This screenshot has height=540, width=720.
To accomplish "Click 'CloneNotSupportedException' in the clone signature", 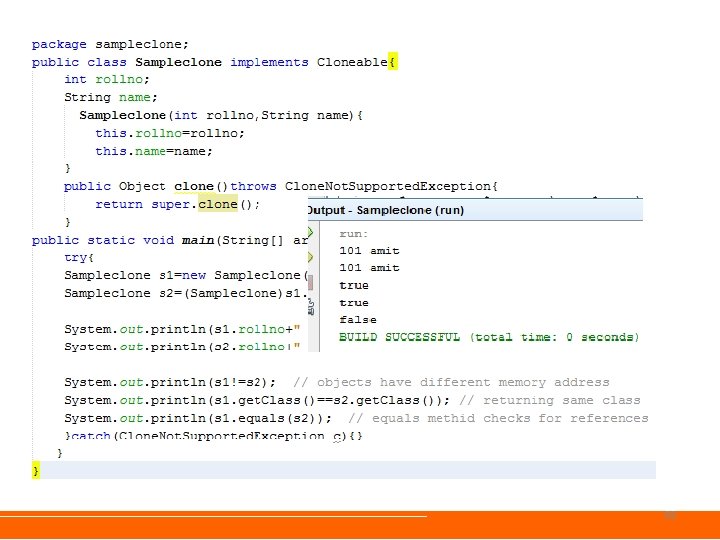I will tap(388, 186).
